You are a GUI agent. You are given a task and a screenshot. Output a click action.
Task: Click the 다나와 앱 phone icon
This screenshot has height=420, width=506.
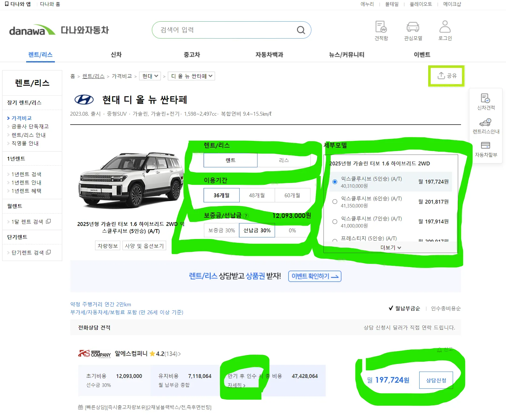(x=7, y=4)
